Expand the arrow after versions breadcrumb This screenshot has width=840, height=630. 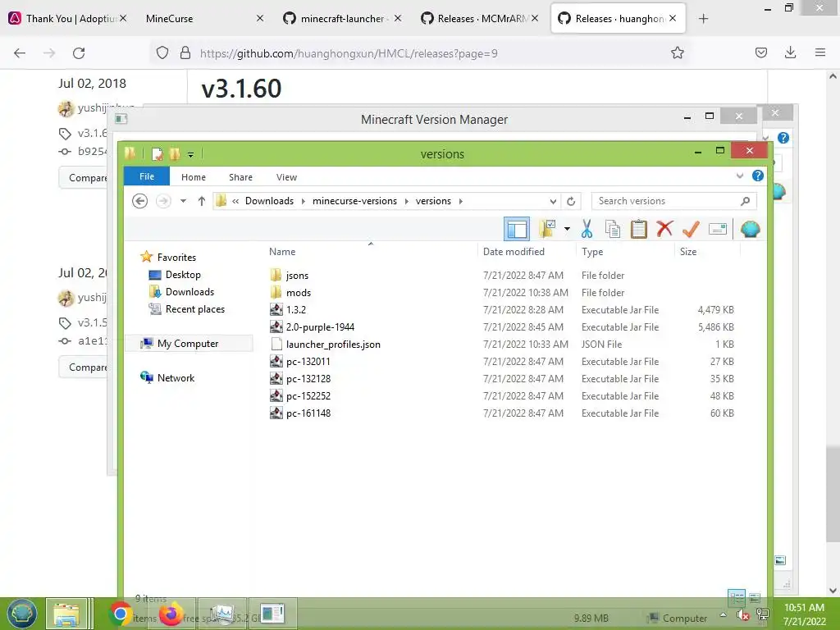pyautogui.click(x=461, y=202)
